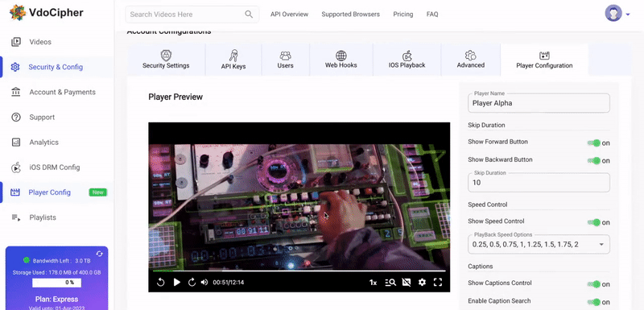644x310 pixels.
Task: Click the play button in video player
Action: [176, 282]
